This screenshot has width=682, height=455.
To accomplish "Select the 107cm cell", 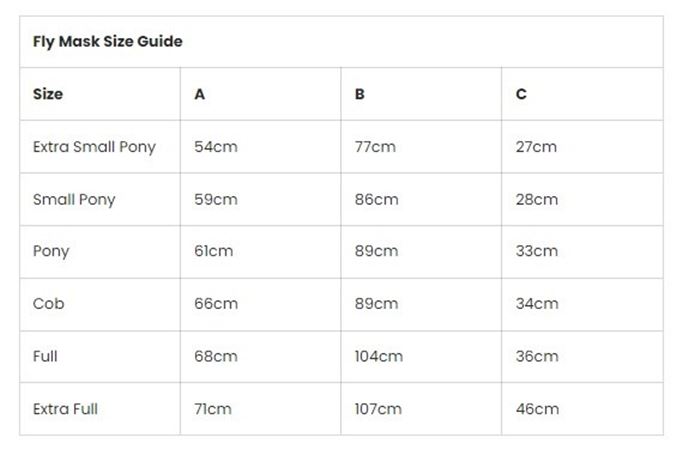I will (x=378, y=409).
